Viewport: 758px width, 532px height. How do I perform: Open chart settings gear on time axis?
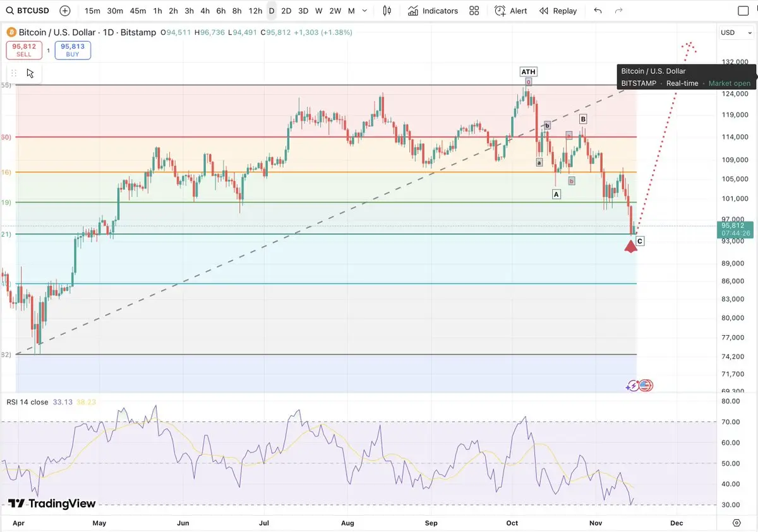(737, 523)
